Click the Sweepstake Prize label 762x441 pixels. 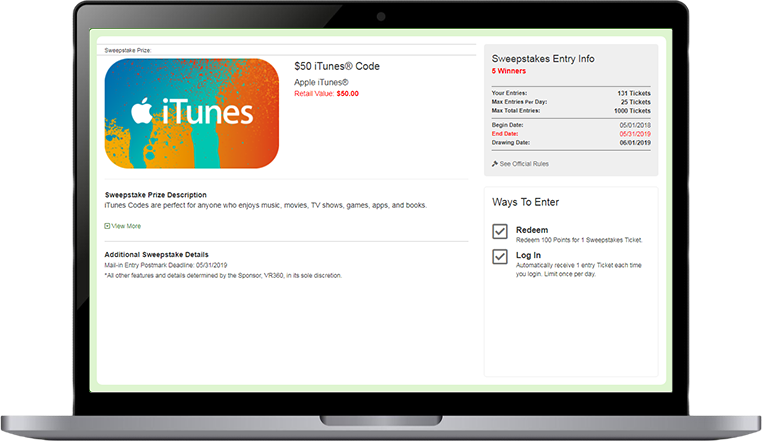(128, 50)
